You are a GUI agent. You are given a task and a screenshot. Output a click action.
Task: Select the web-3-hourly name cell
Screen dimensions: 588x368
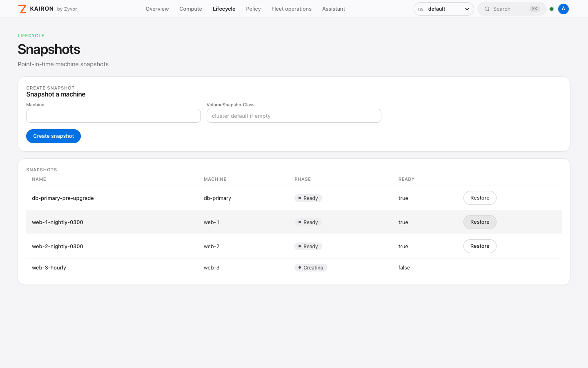49,268
